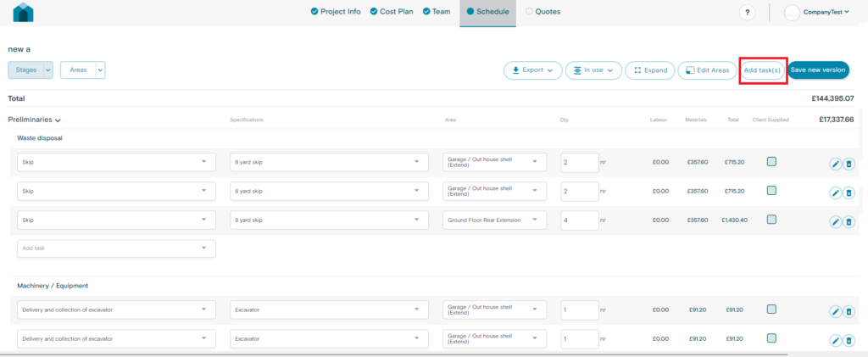
Task: Click the user avatar circle
Action: tap(793, 12)
